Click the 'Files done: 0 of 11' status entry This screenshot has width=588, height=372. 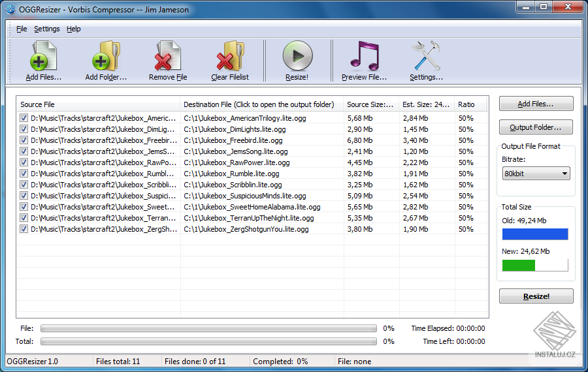tap(195, 361)
